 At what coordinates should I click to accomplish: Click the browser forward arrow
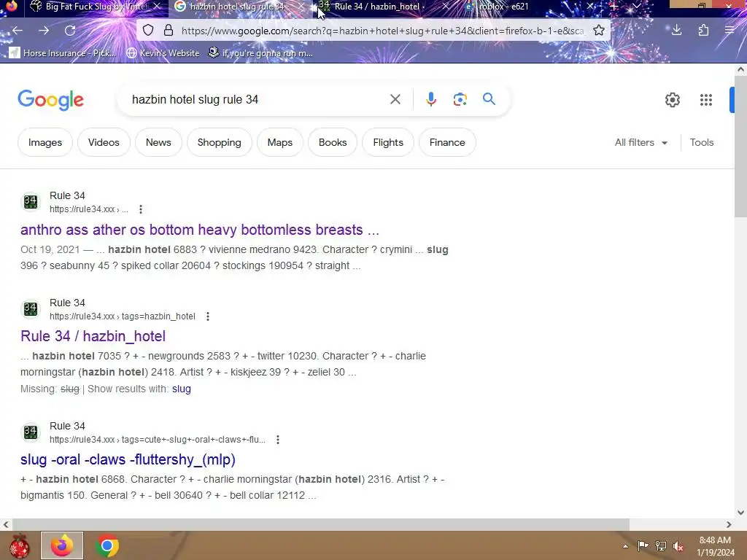(44, 31)
